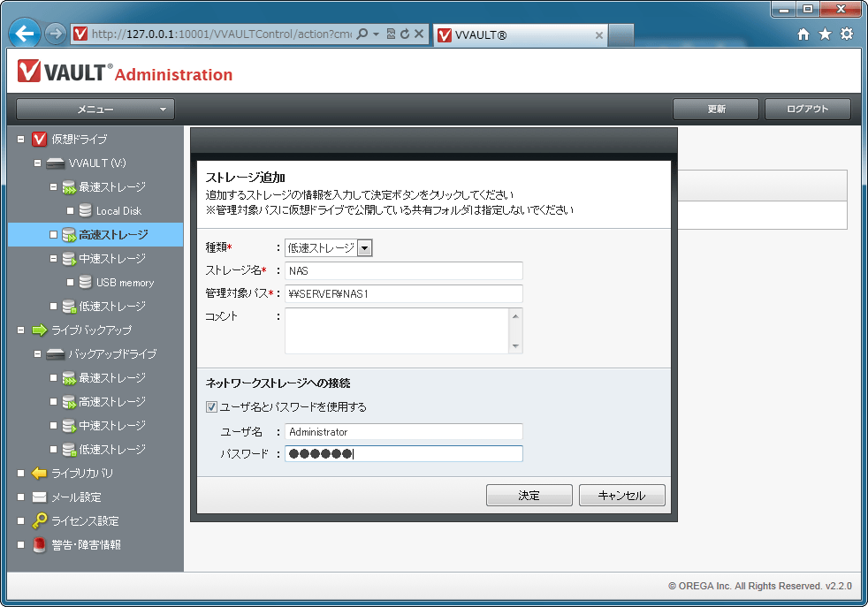Click the browser forward arrow button
Viewport: 868px width, 607px height.
click(55, 34)
